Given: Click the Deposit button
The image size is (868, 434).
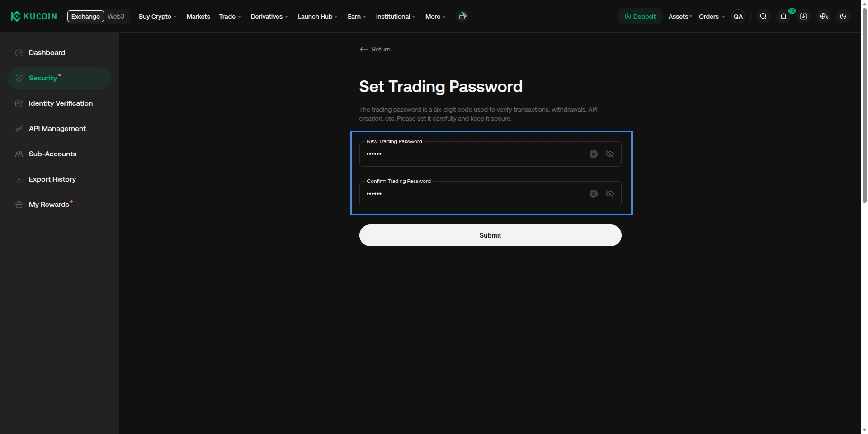Looking at the screenshot, I should pyautogui.click(x=640, y=16).
